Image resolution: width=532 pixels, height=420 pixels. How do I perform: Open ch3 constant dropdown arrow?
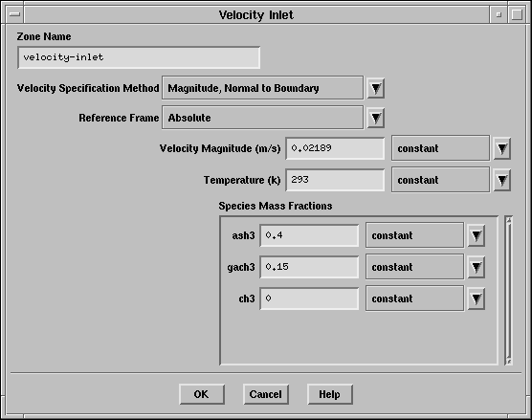coord(476,298)
